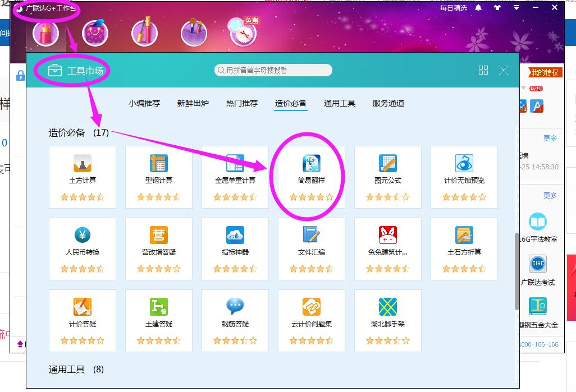Click the makeup brushes cup icon

[194, 34]
